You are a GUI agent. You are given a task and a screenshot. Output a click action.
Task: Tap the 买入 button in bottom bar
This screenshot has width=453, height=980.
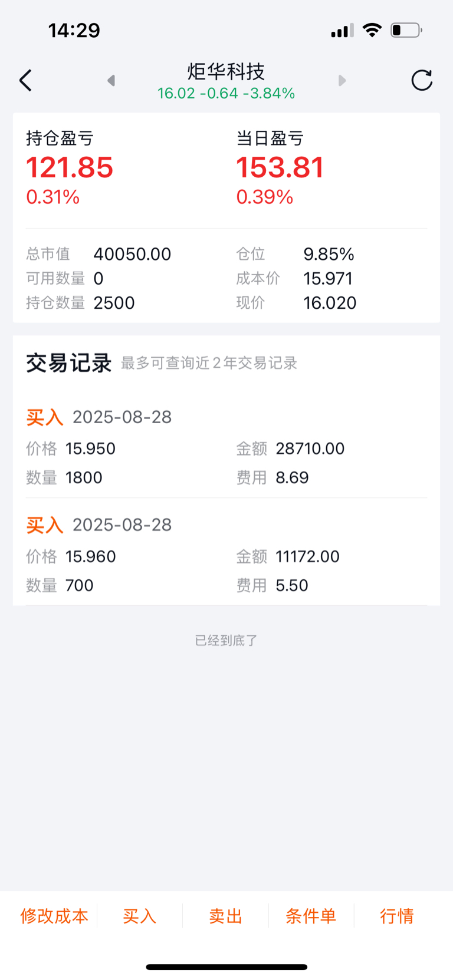pyautogui.click(x=140, y=916)
